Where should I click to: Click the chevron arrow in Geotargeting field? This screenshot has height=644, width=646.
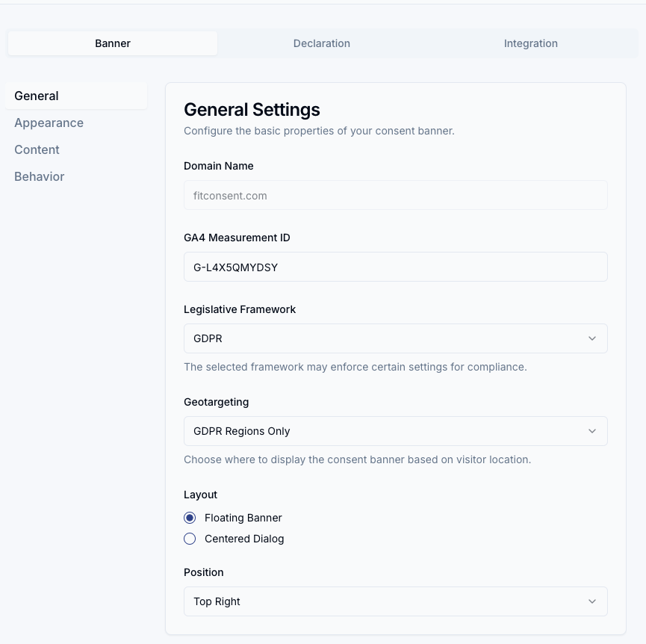[592, 431]
